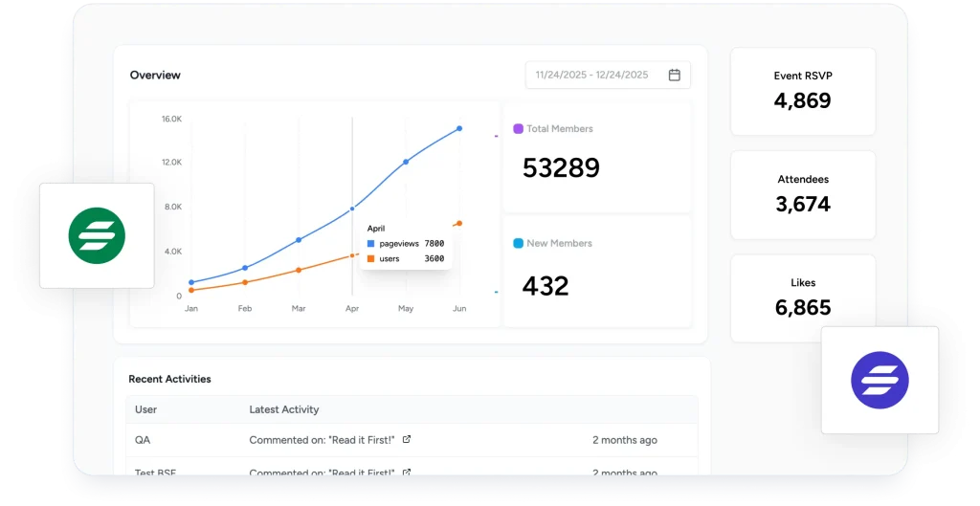
Task: Click the 432 New Members value
Action: 546,286
